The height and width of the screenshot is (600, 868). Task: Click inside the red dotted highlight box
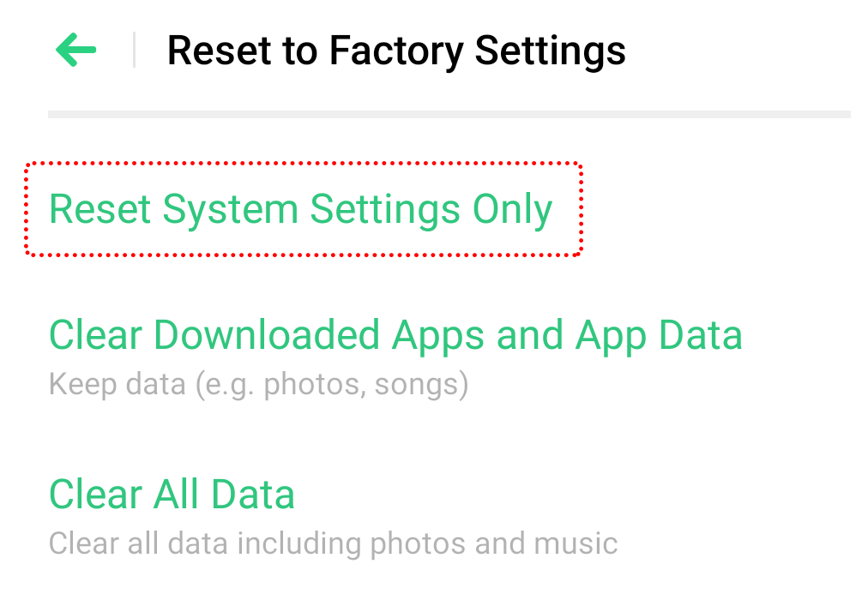(304, 210)
